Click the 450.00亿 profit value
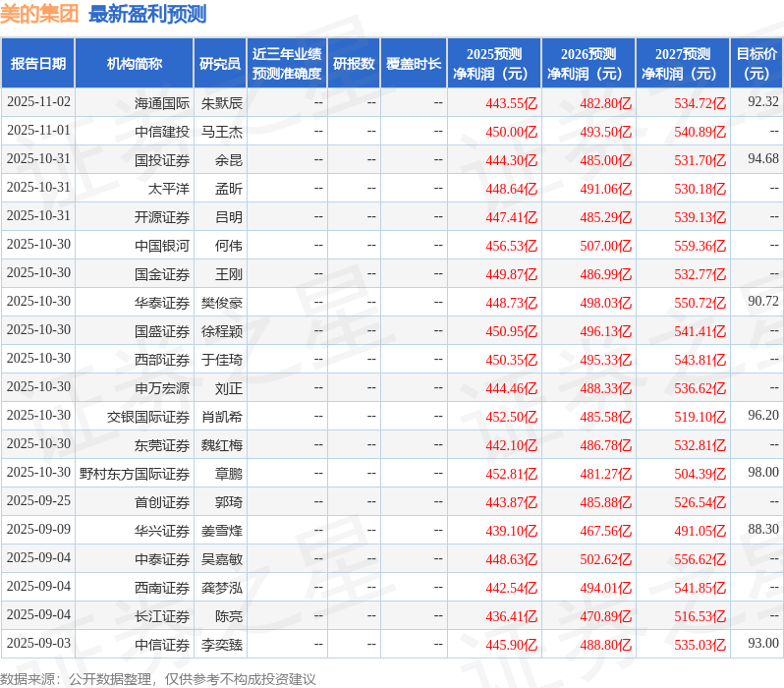This screenshot has height=688, width=784. pos(512,132)
